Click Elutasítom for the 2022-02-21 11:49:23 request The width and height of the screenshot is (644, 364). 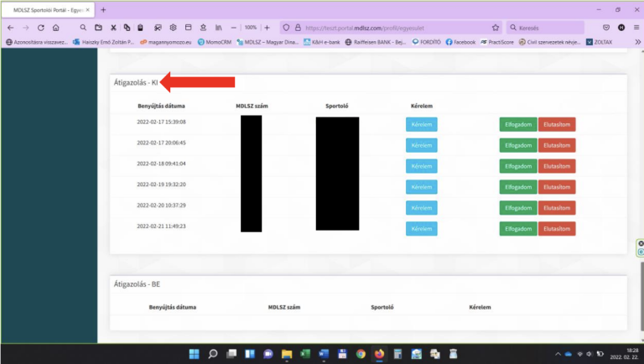[x=557, y=229]
